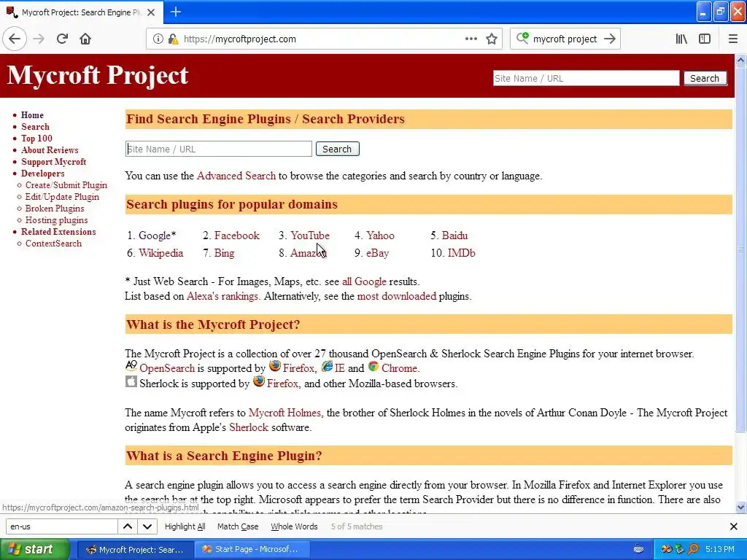Click the forward navigation arrow
Image resolution: width=747 pixels, height=560 pixels.
tap(39, 39)
